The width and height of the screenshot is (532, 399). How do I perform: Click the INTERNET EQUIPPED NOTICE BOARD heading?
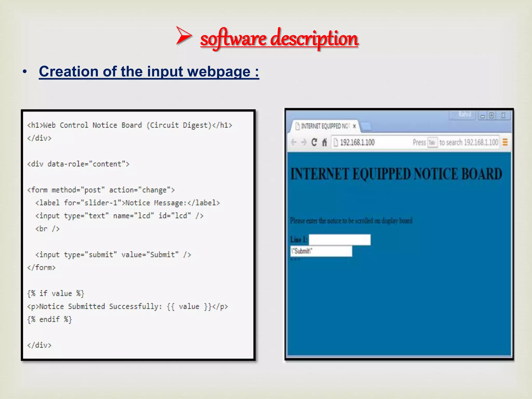(x=396, y=174)
